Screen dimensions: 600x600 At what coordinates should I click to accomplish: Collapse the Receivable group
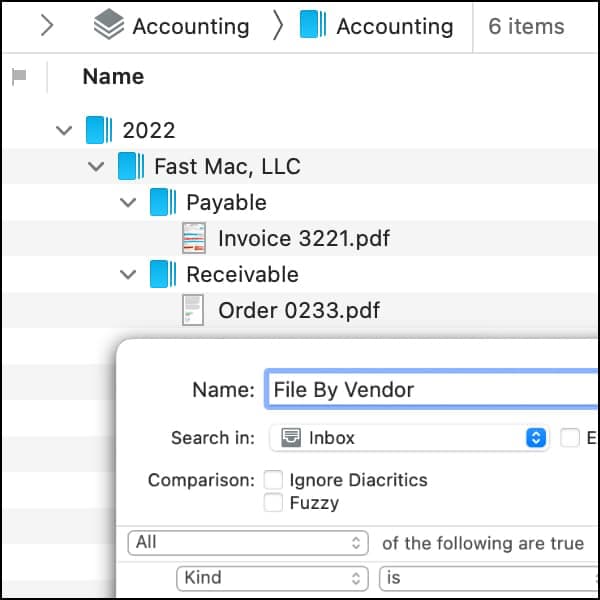pos(128,274)
